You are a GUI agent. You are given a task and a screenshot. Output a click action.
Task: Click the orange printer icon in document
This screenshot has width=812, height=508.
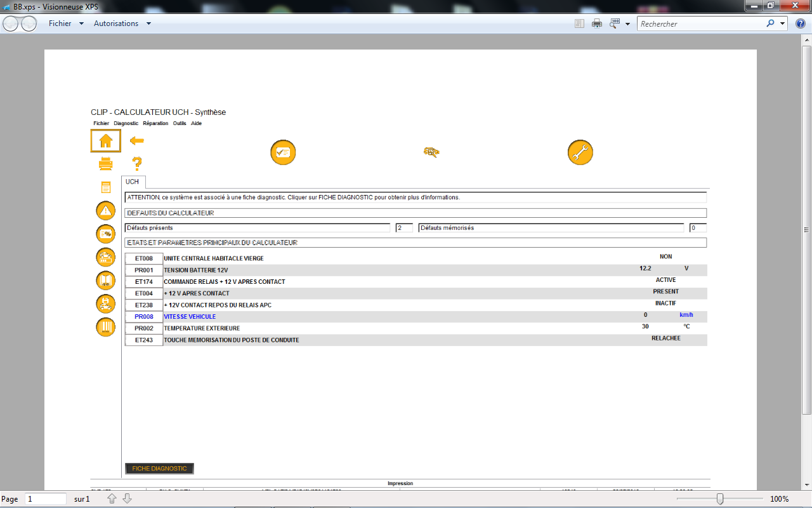105,164
